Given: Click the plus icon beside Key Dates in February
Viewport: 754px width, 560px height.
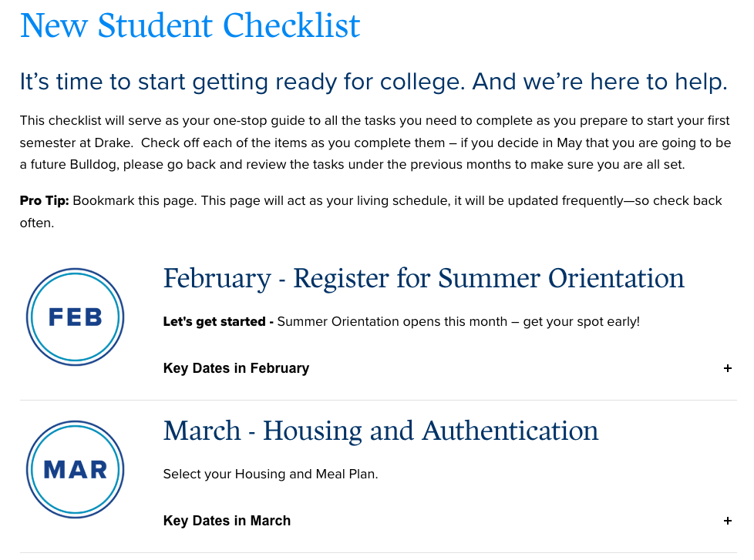Looking at the screenshot, I should click(728, 368).
